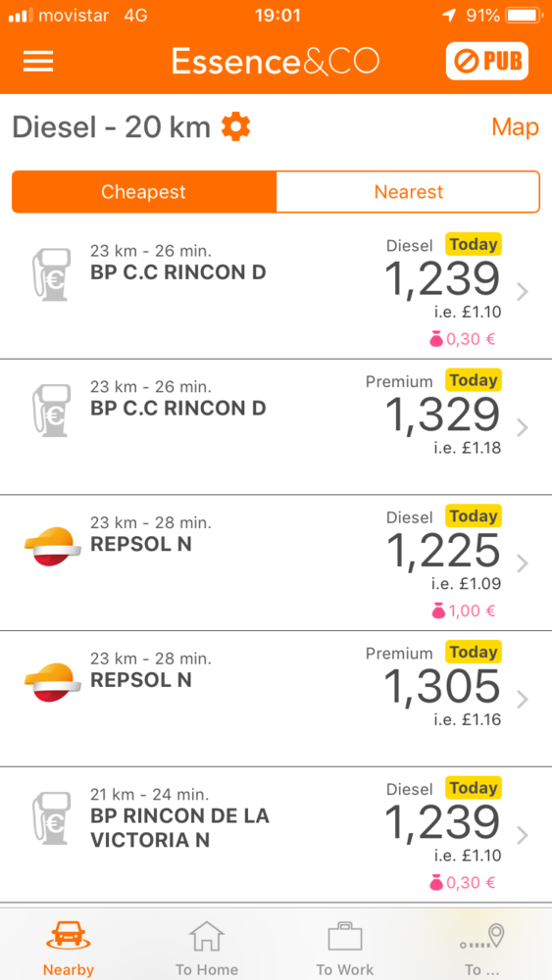Viewport: 552px width, 980px height.
Task: Open fuel settings gear icon
Action: pos(236,126)
